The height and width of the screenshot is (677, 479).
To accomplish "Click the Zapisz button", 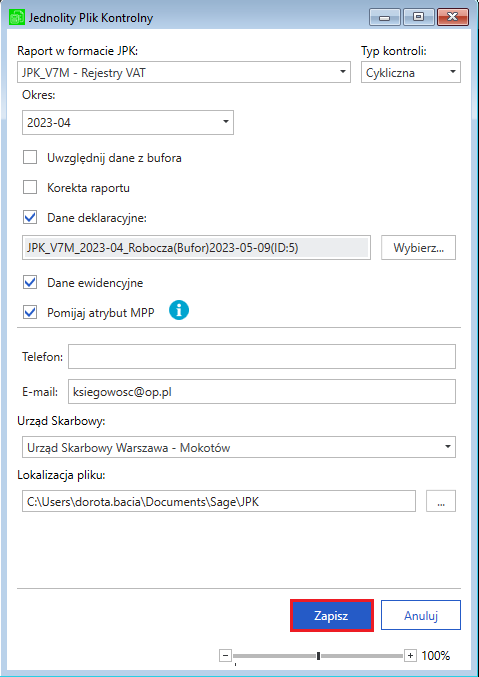I will click(x=332, y=616).
